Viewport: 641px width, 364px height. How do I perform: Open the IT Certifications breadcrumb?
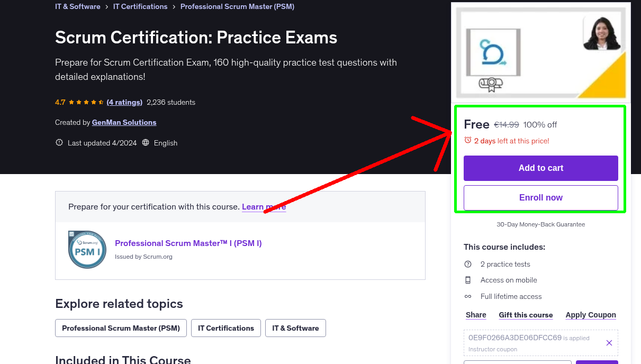(x=140, y=6)
